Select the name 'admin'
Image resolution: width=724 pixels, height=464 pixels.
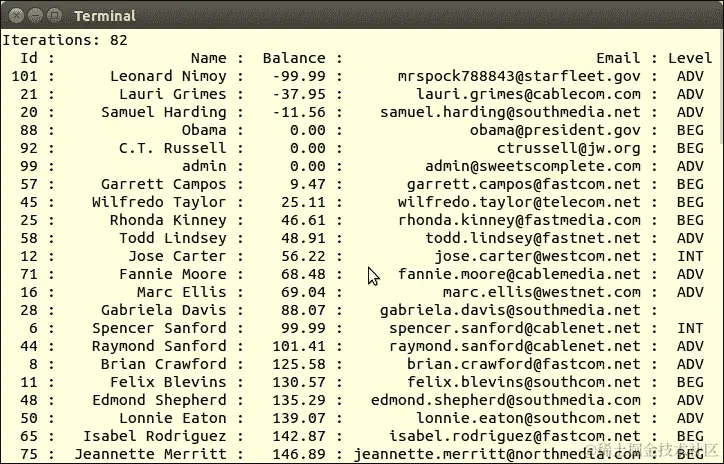[204, 166]
